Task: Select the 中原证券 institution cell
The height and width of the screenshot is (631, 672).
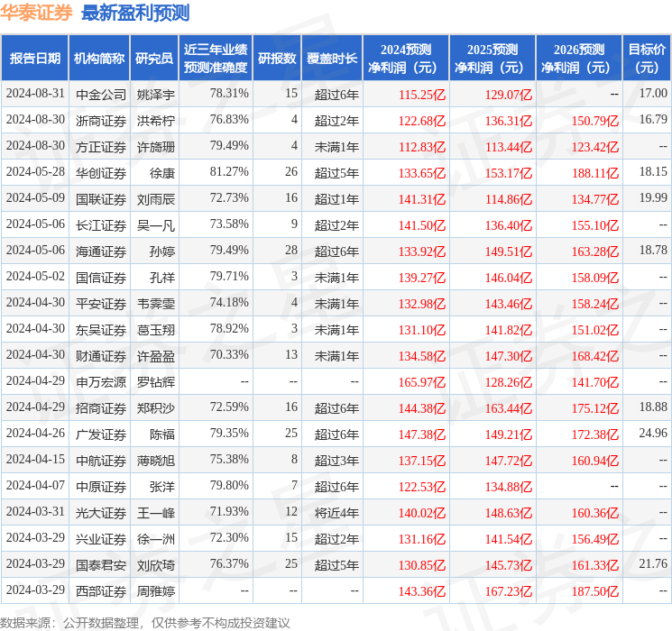Action: [101, 487]
